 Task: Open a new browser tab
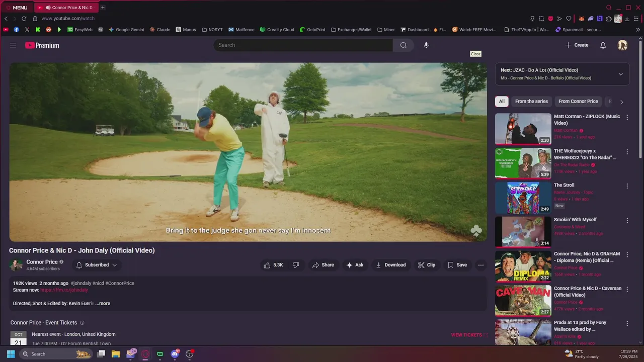(x=103, y=8)
